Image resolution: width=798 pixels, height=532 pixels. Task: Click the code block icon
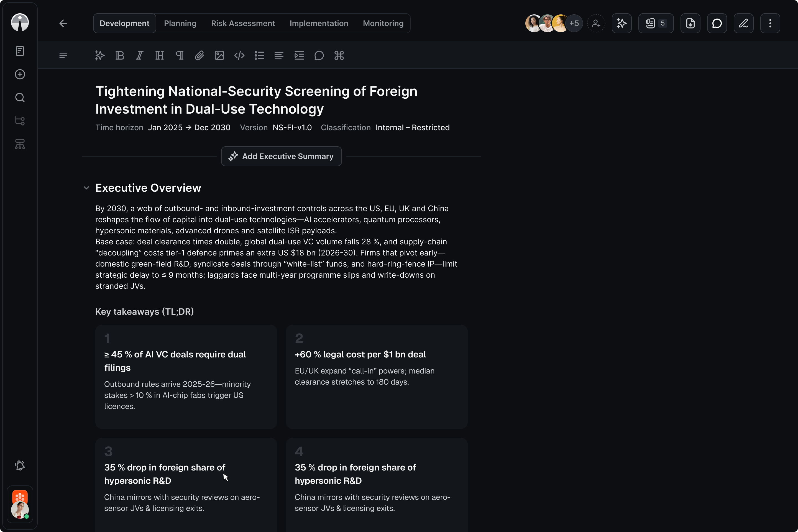click(239, 55)
